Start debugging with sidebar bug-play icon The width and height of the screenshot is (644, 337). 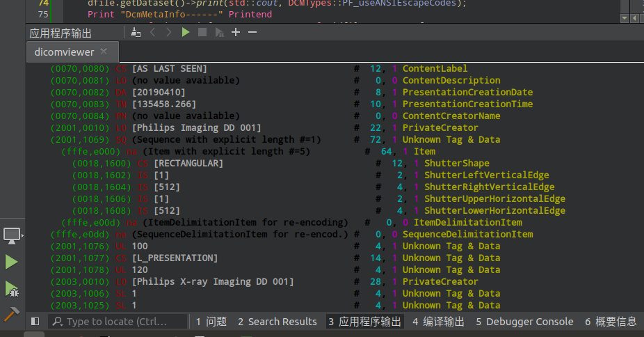pyautogui.click(x=12, y=289)
